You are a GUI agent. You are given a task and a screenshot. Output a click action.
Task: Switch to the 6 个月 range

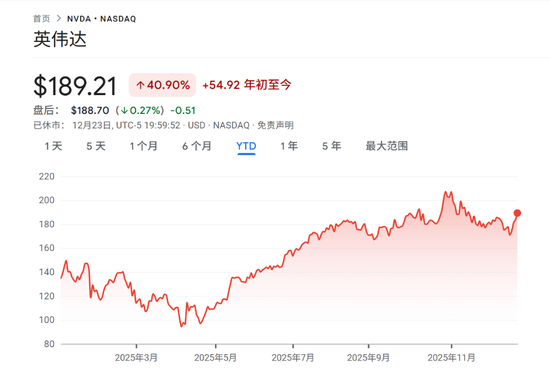pos(197,146)
